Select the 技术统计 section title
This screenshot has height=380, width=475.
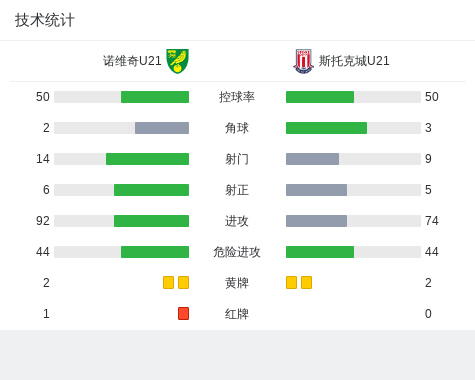coord(44,20)
